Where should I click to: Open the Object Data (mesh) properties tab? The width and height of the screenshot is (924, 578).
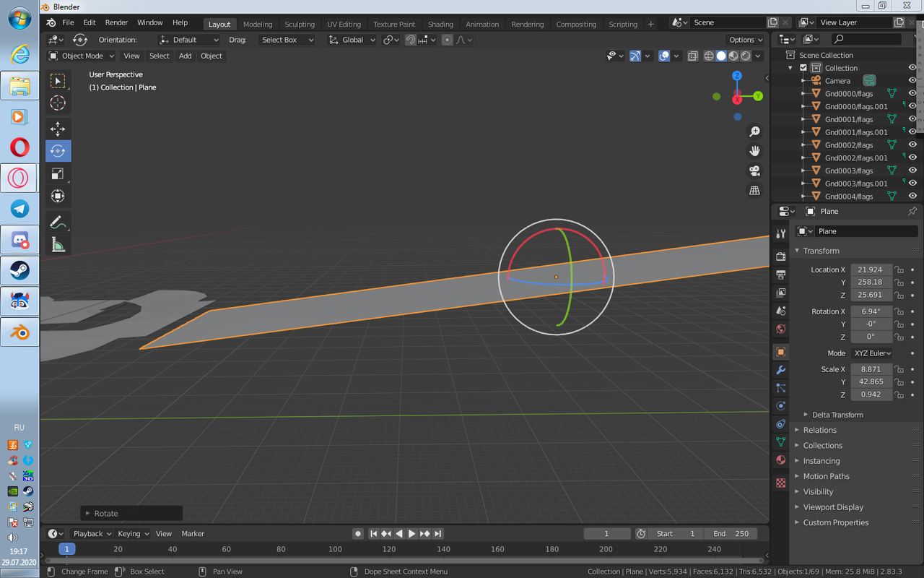pos(780,441)
